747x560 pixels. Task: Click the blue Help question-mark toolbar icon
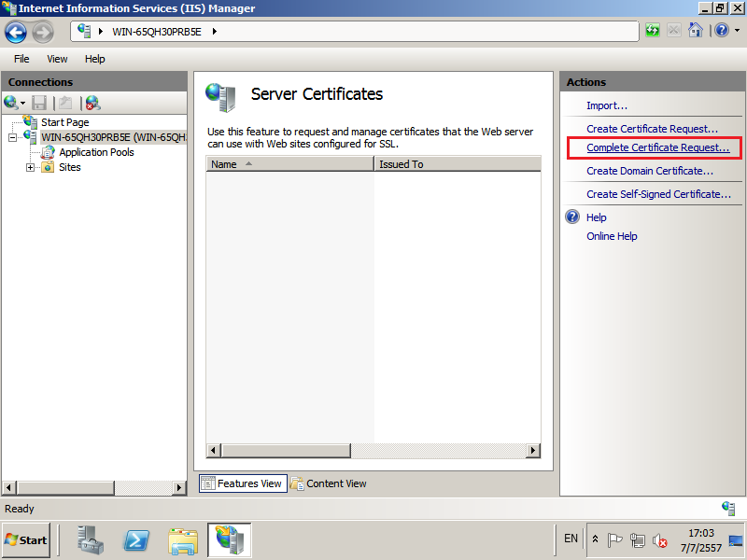tap(721, 31)
